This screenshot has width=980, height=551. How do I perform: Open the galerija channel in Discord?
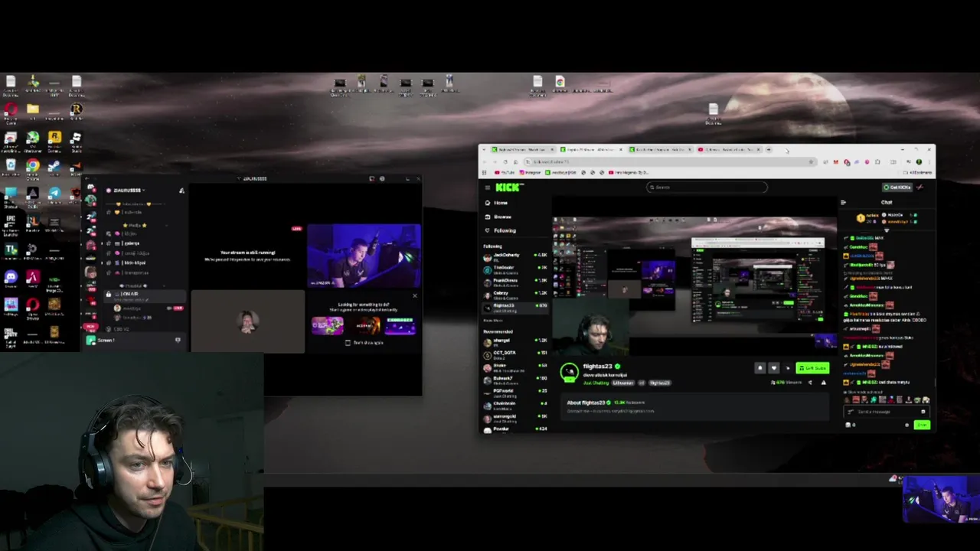pos(132,243)
